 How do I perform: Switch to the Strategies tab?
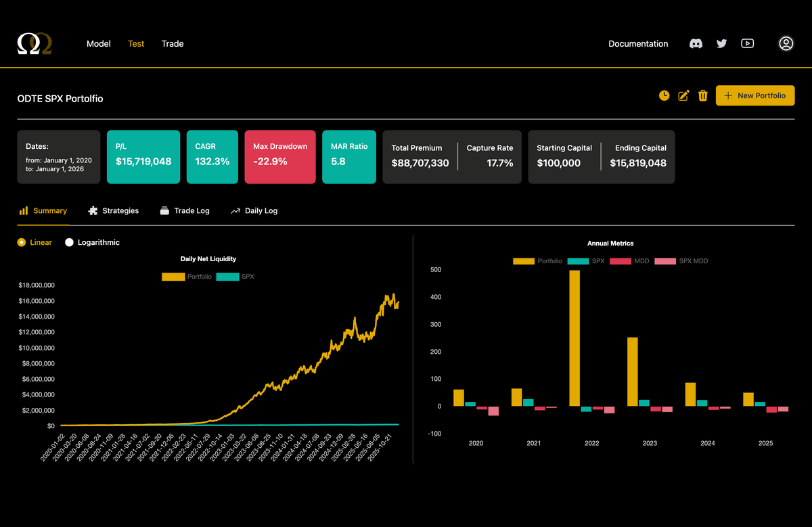click(113, 211)
